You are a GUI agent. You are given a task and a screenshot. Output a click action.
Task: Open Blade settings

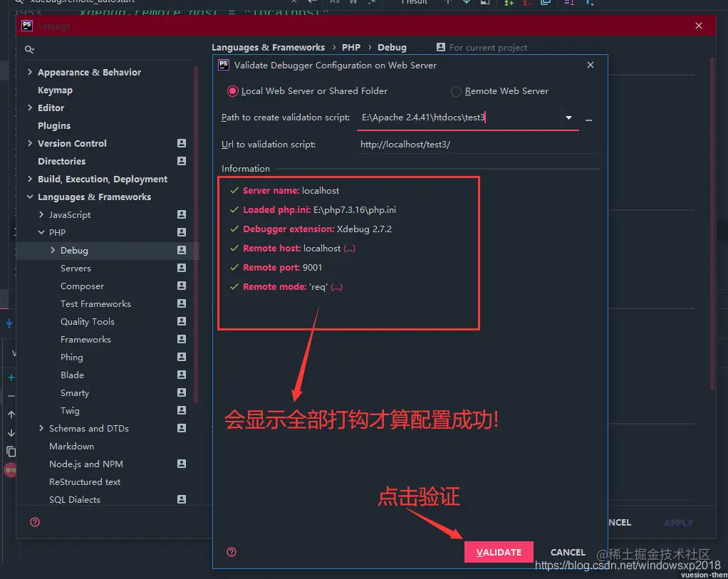coord(72,375)
